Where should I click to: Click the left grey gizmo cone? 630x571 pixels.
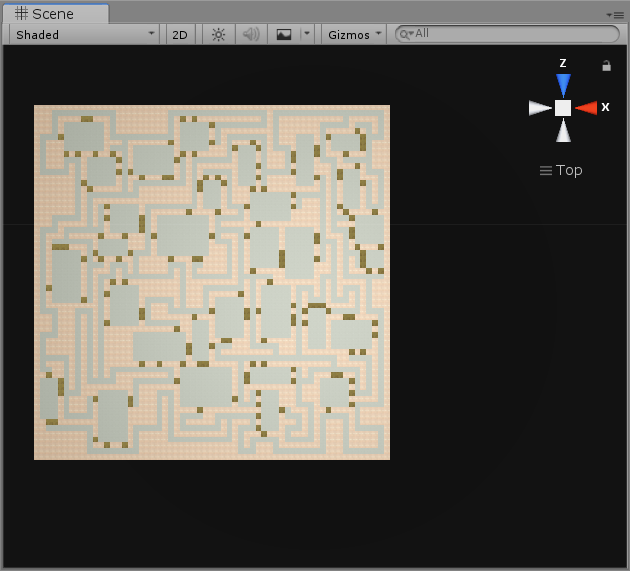pos(540,108)
